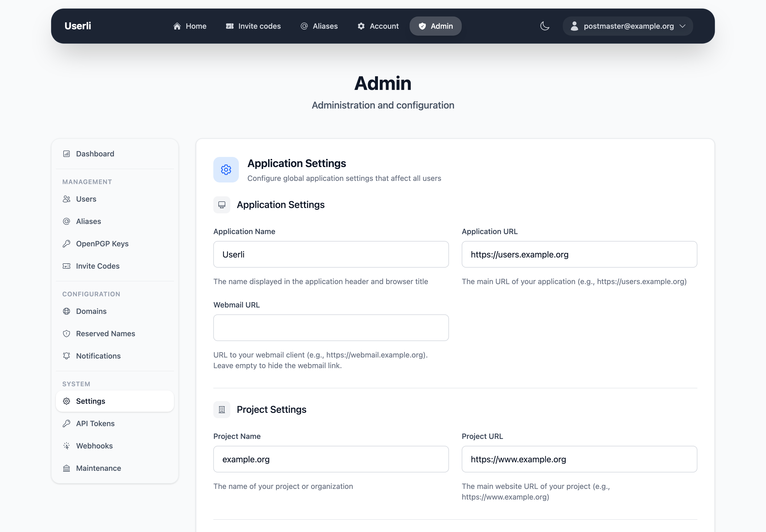766x532 pixels.
Task: Click the Userli brand logo
Action: click(78, 26)
